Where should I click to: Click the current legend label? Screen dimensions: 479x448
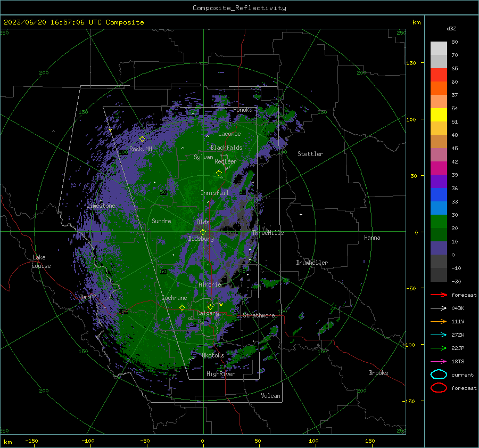pos(463,374)
